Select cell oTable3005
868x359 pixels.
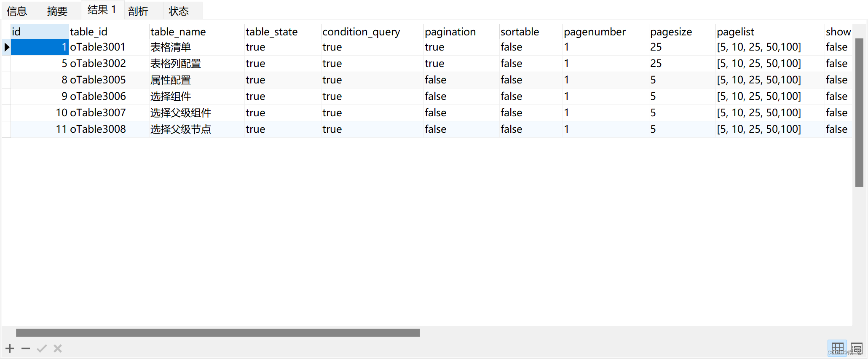tap(109, 80)
